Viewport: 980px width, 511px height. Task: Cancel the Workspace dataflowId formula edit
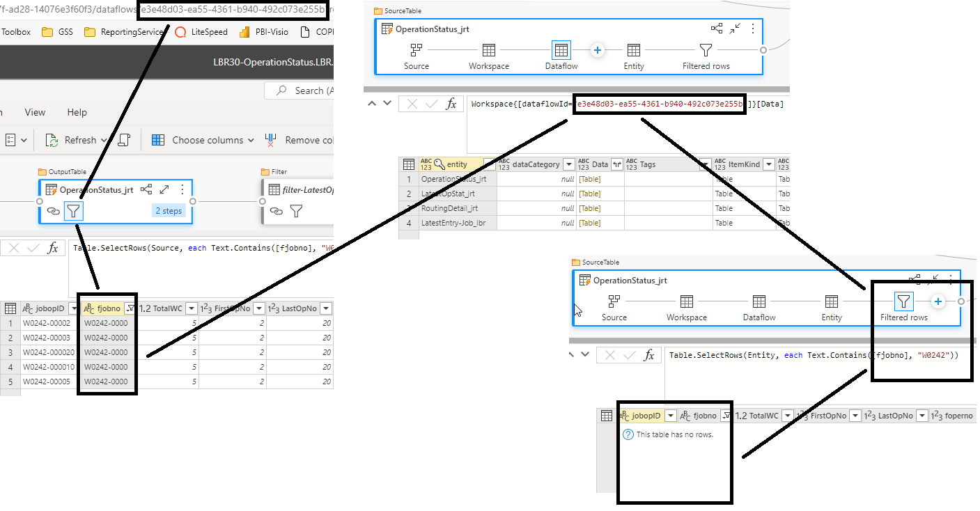click(x=412, y=104)
